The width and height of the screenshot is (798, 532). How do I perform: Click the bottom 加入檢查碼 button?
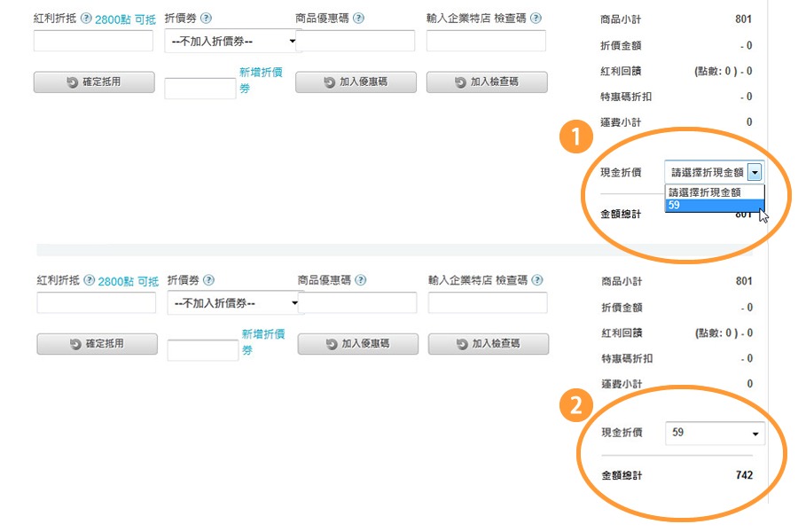(488, 344)
